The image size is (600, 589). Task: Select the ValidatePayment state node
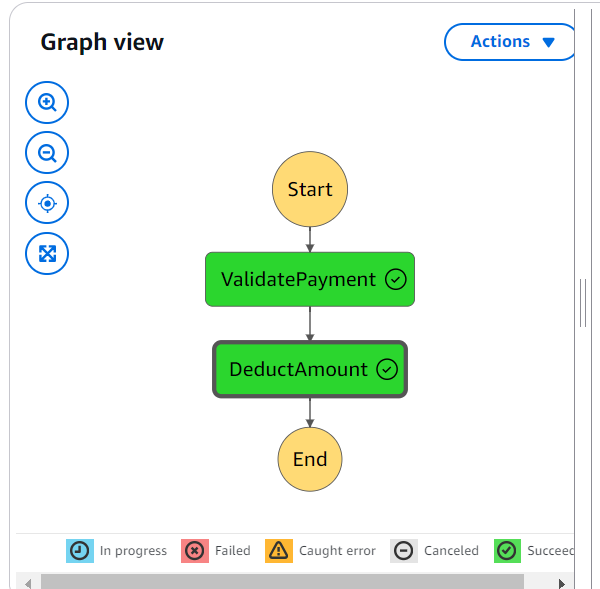(x=298, y=280)
